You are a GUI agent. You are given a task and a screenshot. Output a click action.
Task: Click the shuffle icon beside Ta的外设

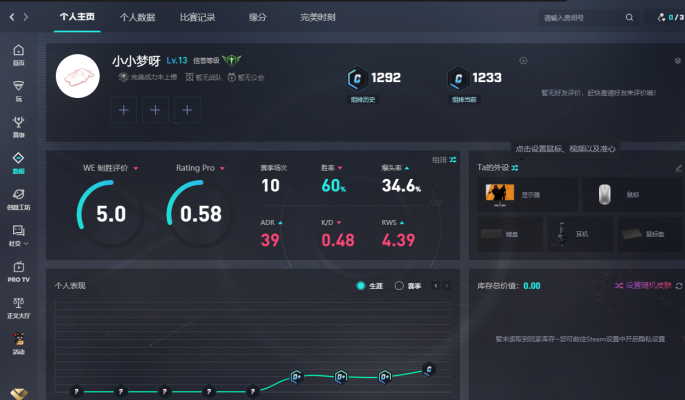coord(515,168)
